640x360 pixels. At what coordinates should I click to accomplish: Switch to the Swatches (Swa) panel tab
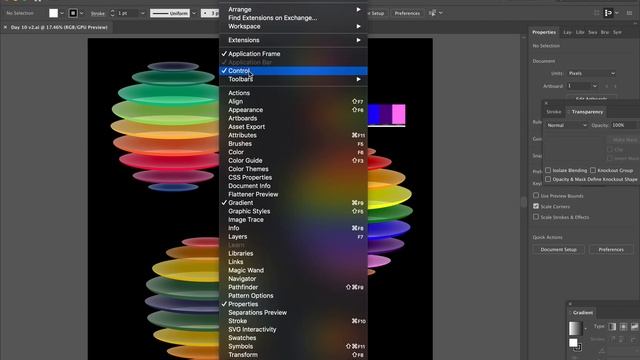tap(593, 32)
